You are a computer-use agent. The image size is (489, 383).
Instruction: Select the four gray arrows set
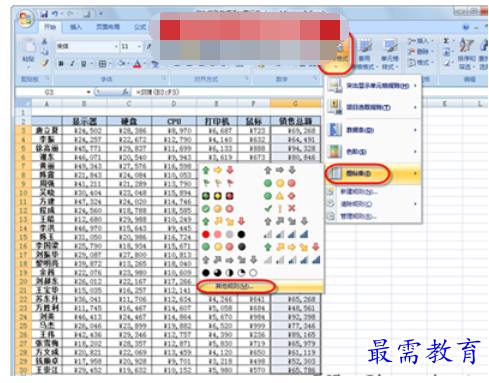286,221
